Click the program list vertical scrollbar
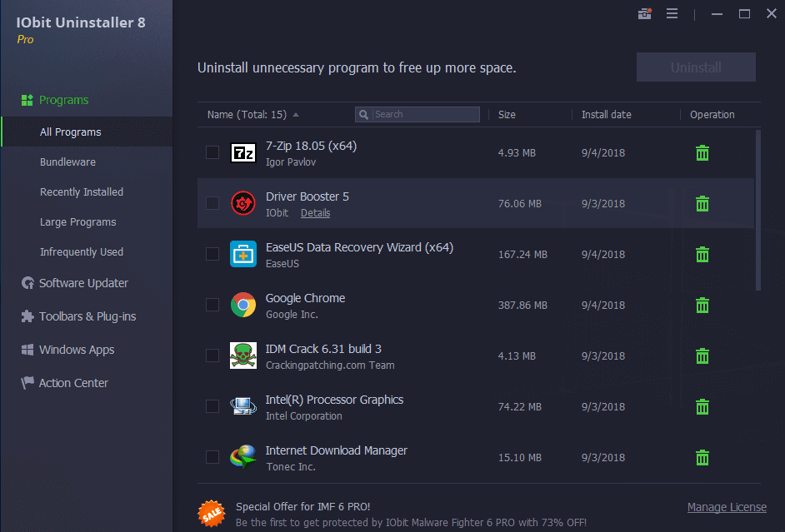 [x=758, y=210]
